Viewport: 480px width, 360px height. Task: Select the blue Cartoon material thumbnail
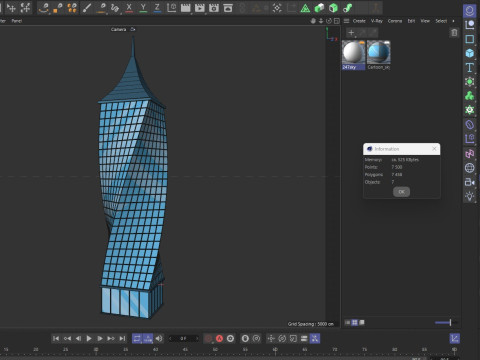tap(379, 52)
